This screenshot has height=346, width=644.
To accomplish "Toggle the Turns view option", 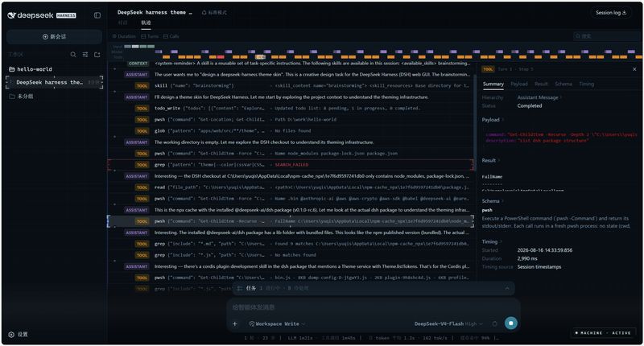I will pyautogui.click(x=150, y=36).
